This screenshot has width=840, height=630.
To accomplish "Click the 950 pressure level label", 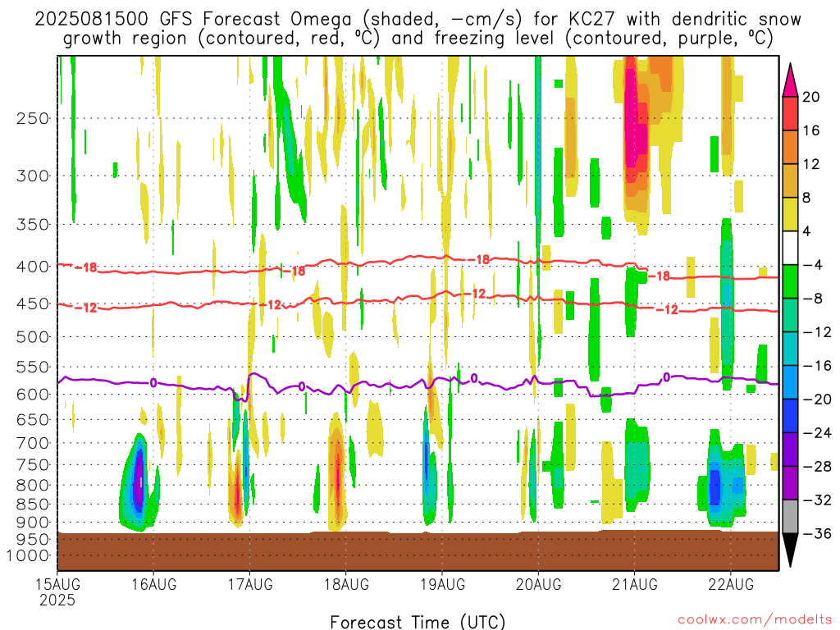I will pos(33,540).
